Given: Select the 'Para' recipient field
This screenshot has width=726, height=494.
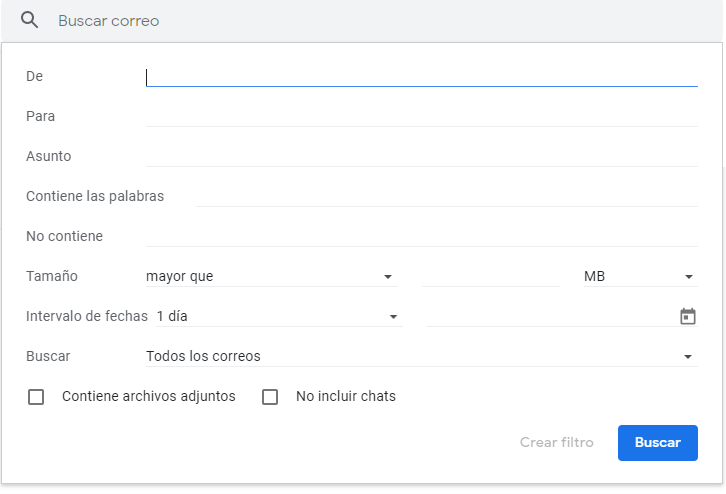Looking at the screenshot, I should (422, 116).
